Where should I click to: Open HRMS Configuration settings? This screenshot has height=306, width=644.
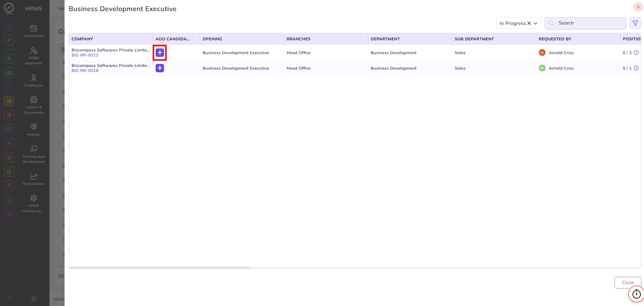[34, 204]
